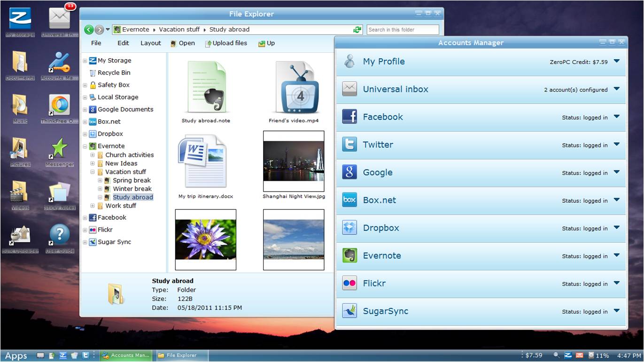Image resolution: width=644 pixels, height=362 pixels.
Task: Expand the My Profile section arrow
Action: [617, 61]
